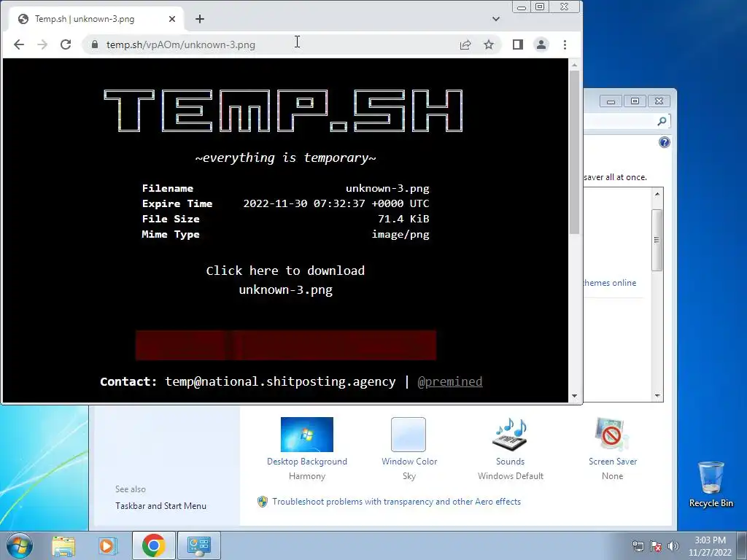Image resolution: width=747 pixels, height=560 pixels.
Task: Open Desktop Background Harmony setting
Action: 307,449
